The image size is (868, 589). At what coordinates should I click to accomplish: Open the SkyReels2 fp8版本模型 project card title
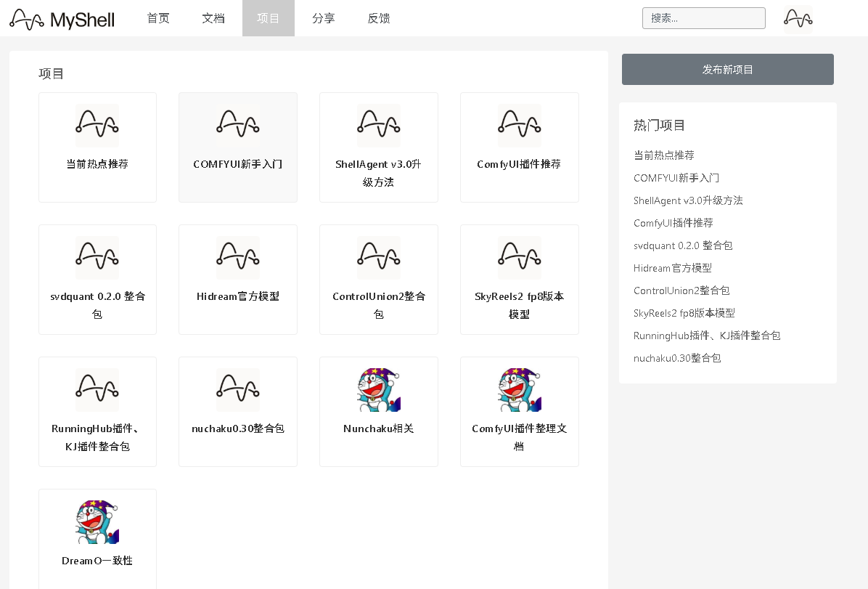coord(520,305)
